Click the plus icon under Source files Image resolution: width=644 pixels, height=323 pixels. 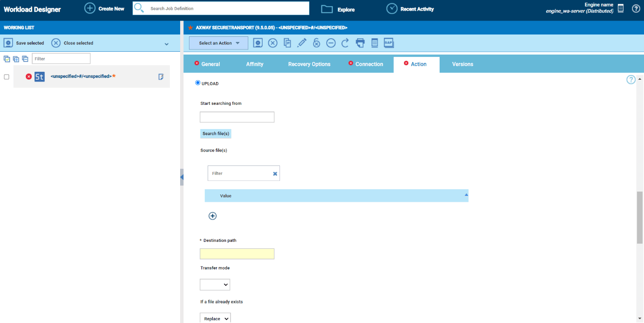tap(212, 216)
